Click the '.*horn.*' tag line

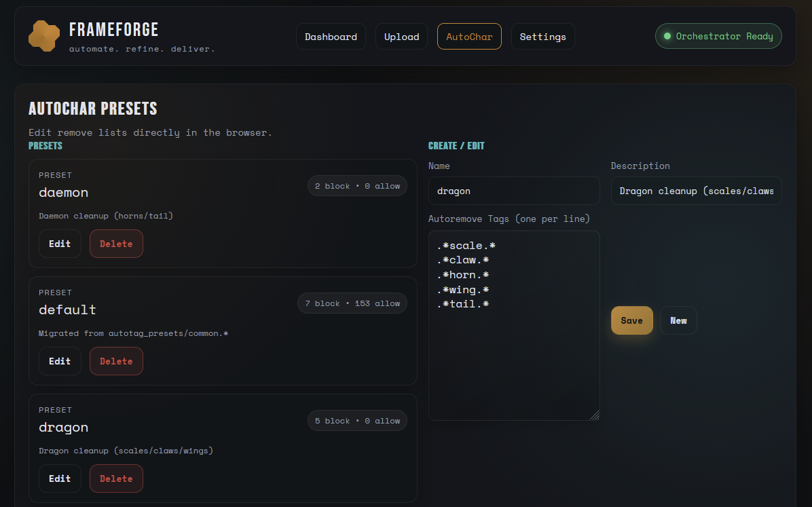tap(463, 275)
